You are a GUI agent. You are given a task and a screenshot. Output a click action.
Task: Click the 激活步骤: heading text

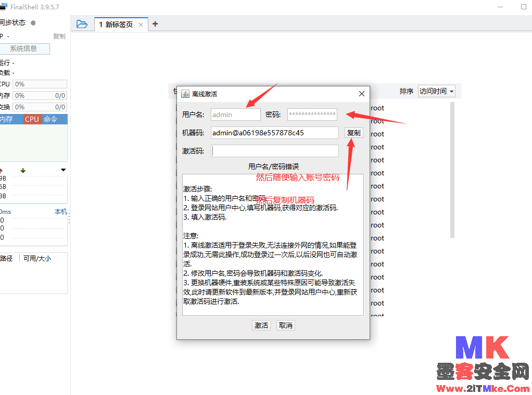(x=197, y=189)
